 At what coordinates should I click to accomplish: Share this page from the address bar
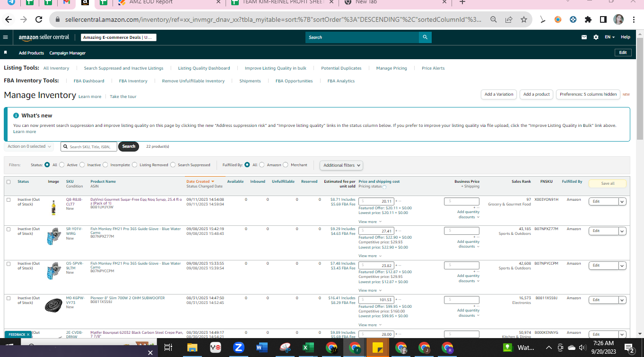[x=509, y=19]
